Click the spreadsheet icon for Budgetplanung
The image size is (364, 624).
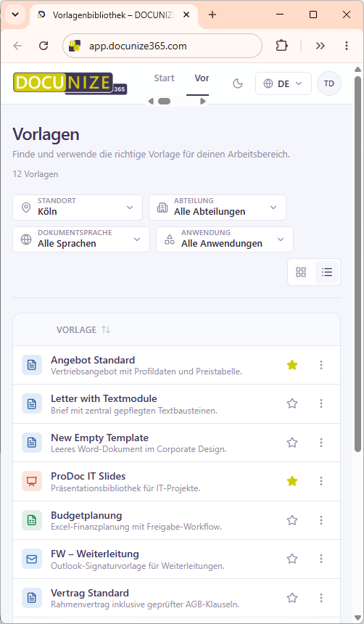32,520
